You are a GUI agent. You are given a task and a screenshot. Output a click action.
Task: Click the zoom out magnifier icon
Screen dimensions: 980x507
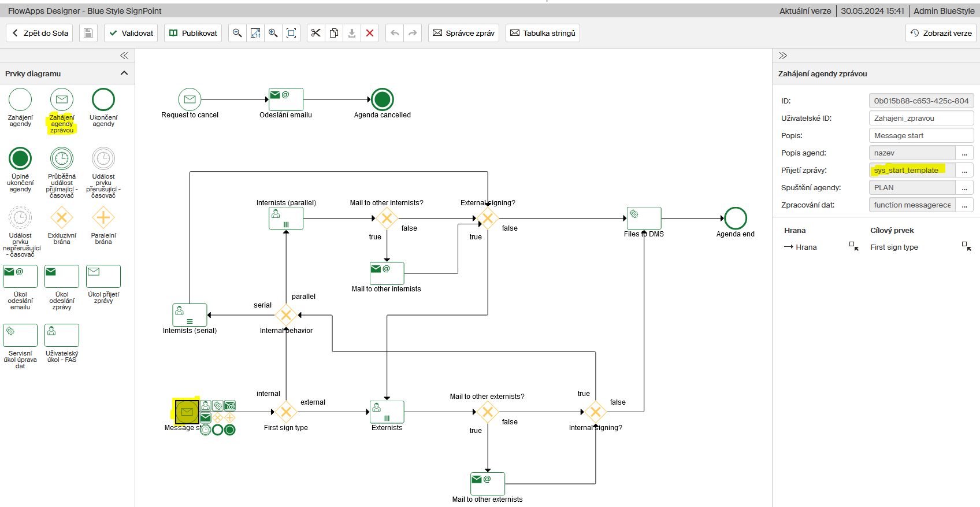(x=237, y=33)
